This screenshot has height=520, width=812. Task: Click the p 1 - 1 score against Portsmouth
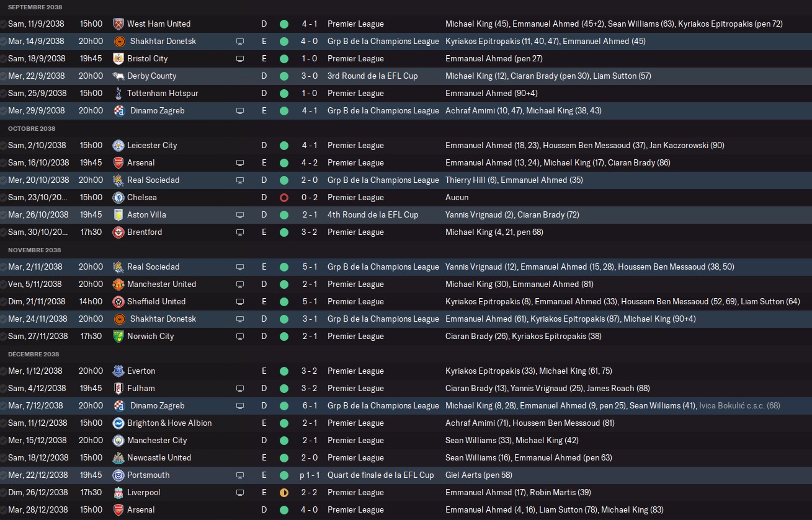pyautogui.click(x=310, y=475)
